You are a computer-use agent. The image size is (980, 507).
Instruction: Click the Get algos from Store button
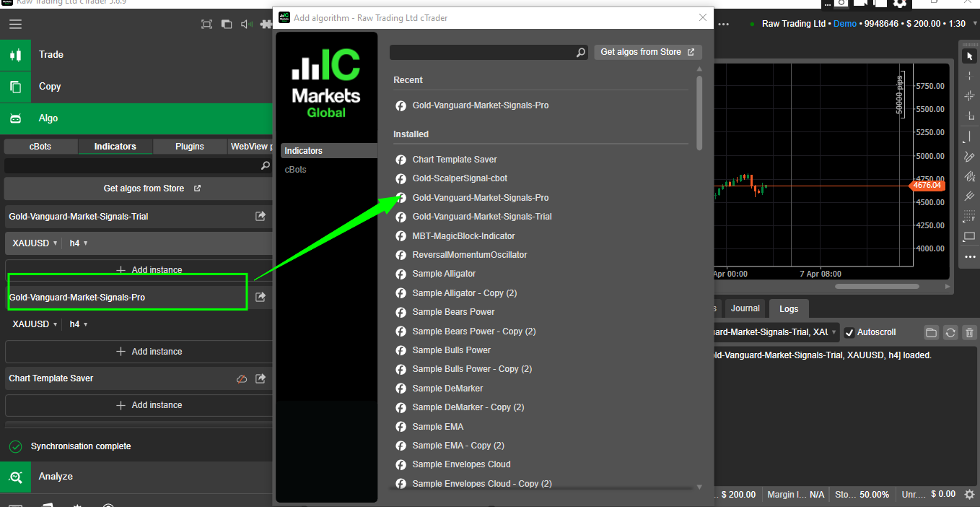pyautogui.click(x=647, y=52)
